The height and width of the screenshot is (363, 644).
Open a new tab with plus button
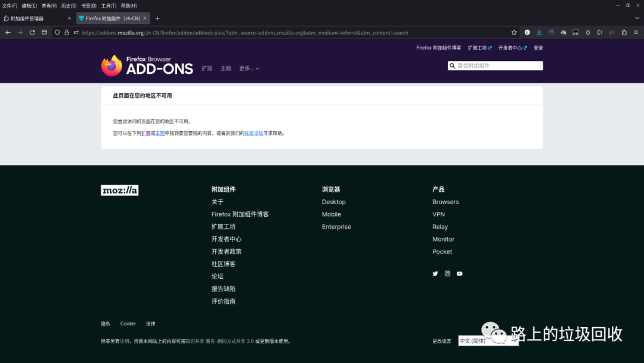pyautogui.click(x=157, y=19)
